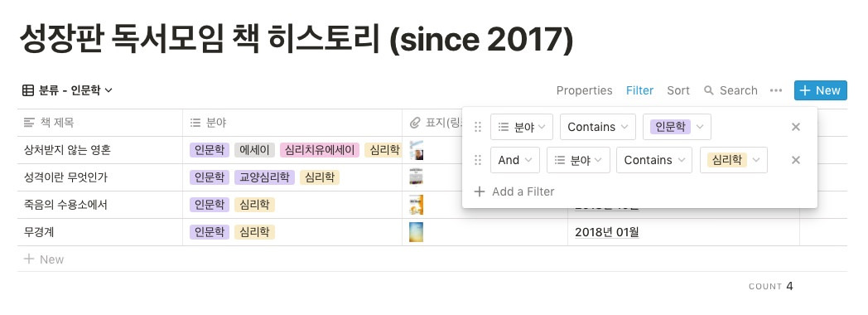The width and height of the screenshot is (868, 315).
Task: Toggle the Filter panel
Action: click(640, 90)
